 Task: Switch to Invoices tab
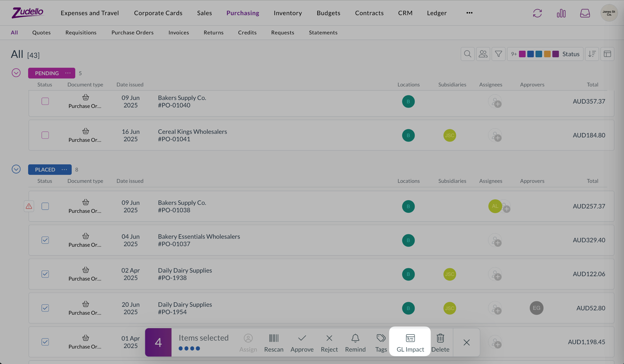pos(178,32)
